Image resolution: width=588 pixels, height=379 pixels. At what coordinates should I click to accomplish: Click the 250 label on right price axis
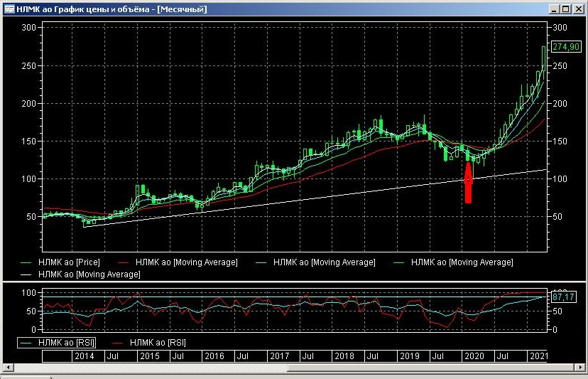[x=560, y=65]
